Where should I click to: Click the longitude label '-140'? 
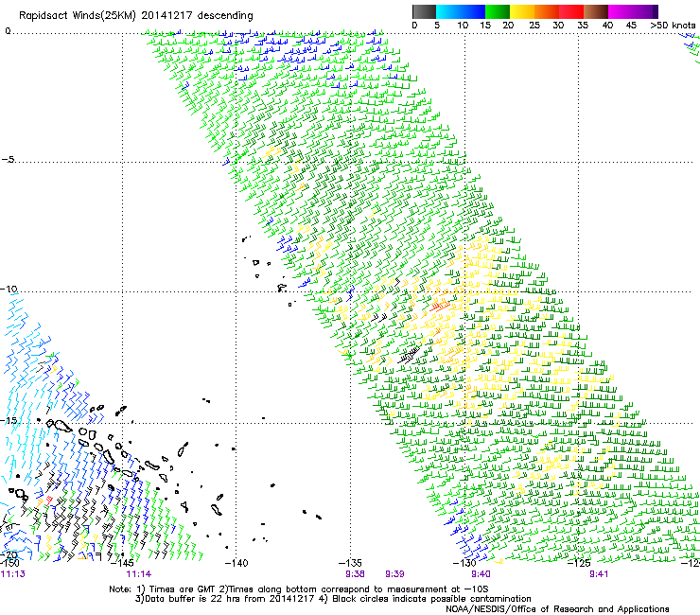[236, 563]
